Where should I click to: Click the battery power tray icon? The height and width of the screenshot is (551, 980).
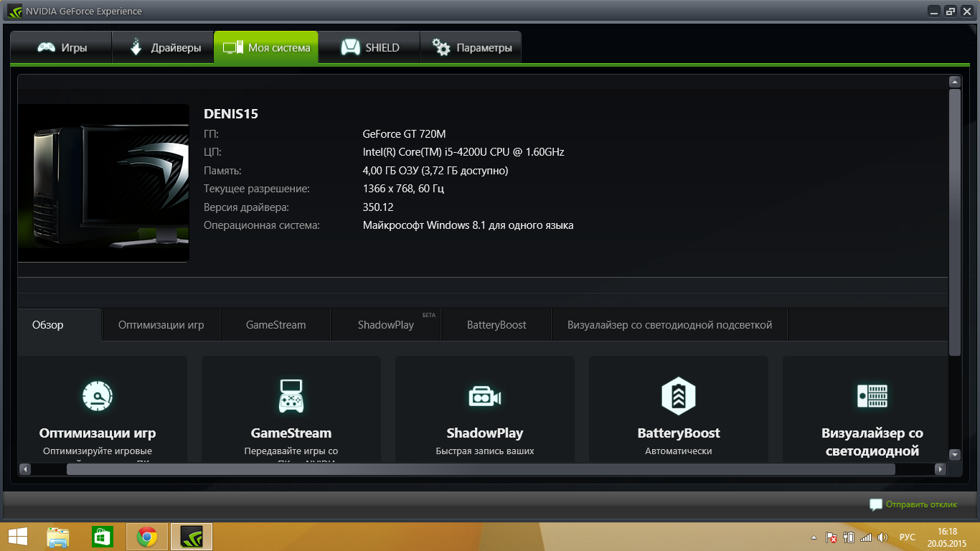click(849, 537)
